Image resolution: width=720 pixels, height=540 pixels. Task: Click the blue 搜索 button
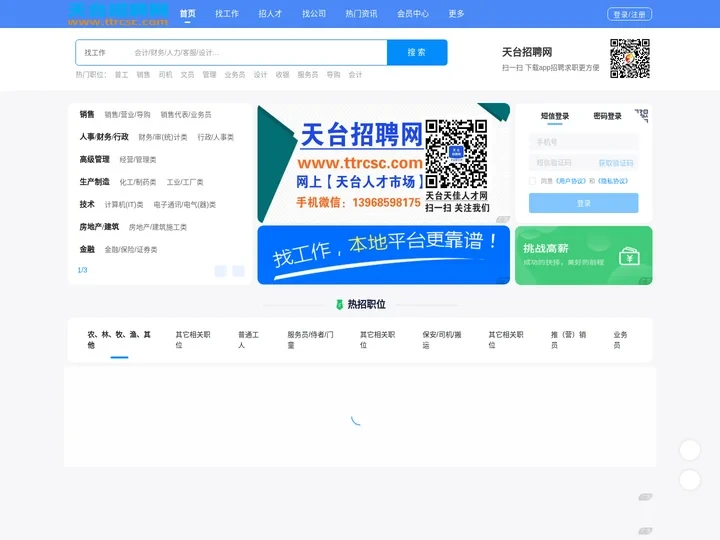417,52
